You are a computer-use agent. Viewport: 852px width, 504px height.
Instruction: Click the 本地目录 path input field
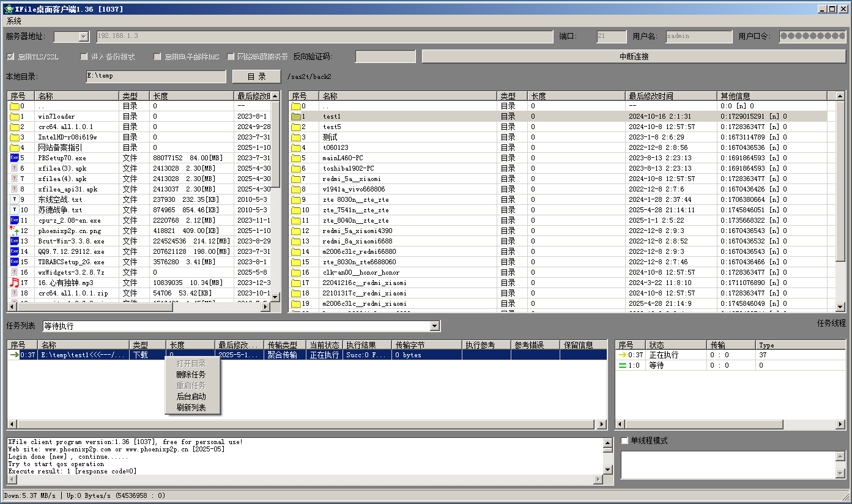click(156, 76)
